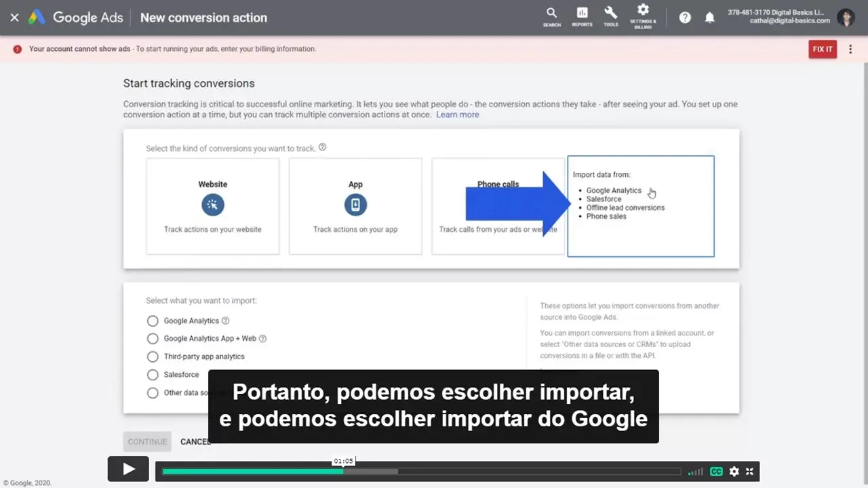Follow the Learn more link

coord(457,115)
